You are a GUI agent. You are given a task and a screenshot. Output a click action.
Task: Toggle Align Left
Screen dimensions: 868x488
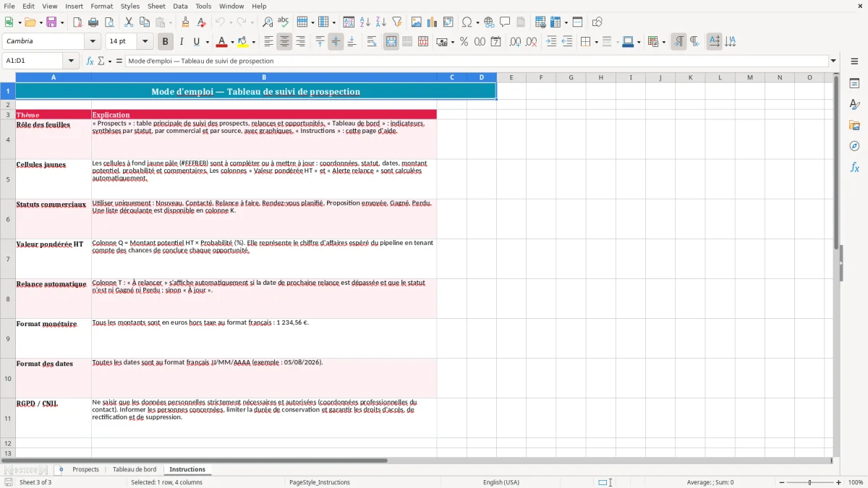pyautogui.click(x=268, y=42)
